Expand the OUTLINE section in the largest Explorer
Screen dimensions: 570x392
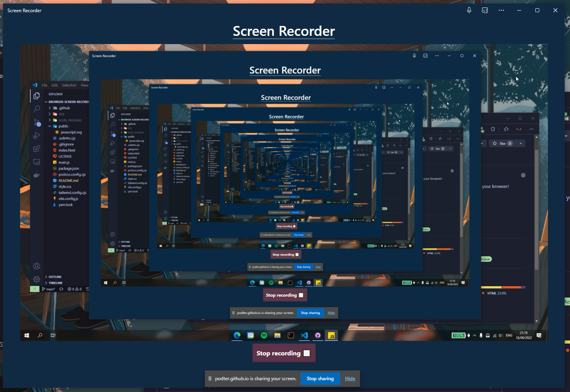(x=55, y=277)
